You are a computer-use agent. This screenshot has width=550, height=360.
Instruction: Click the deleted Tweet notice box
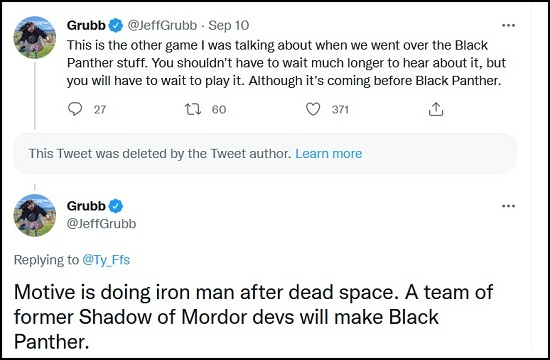click(265, 153)
